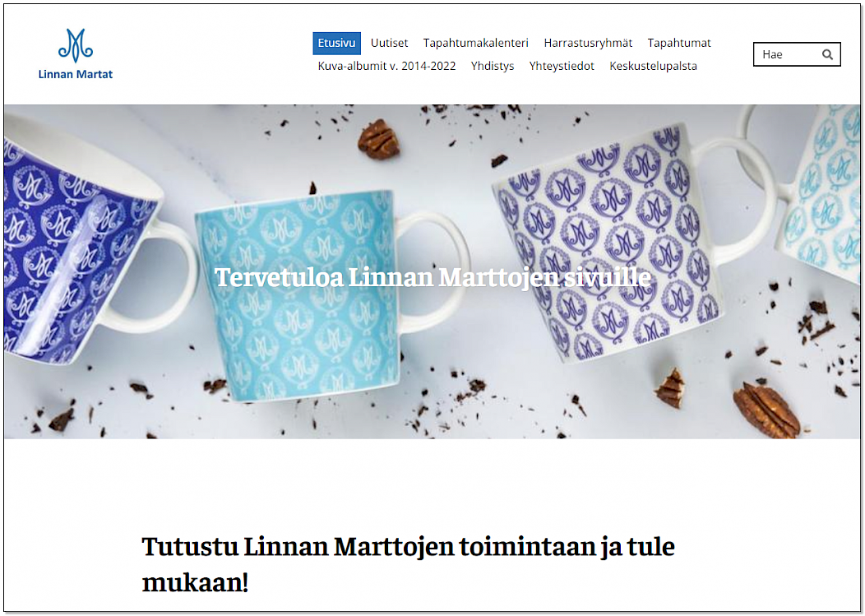Click the hero title Tervetuloa Linnan Marttojen sivuille

(432, 277)
